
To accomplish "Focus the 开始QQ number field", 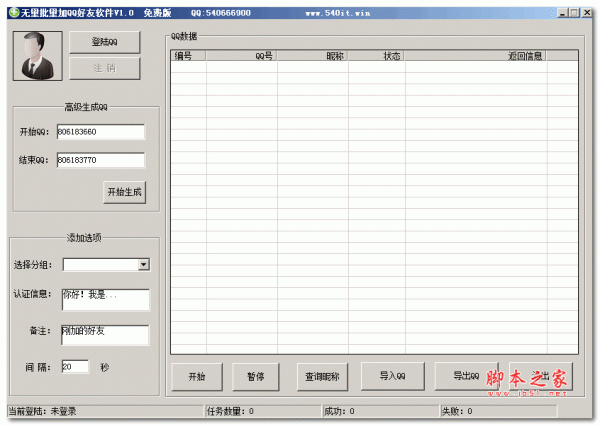I will click(100, 132).
